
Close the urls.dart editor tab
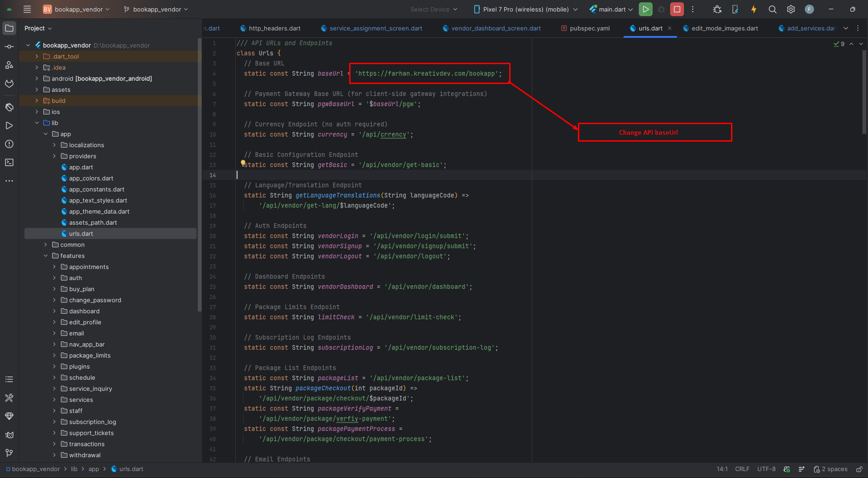670,28
